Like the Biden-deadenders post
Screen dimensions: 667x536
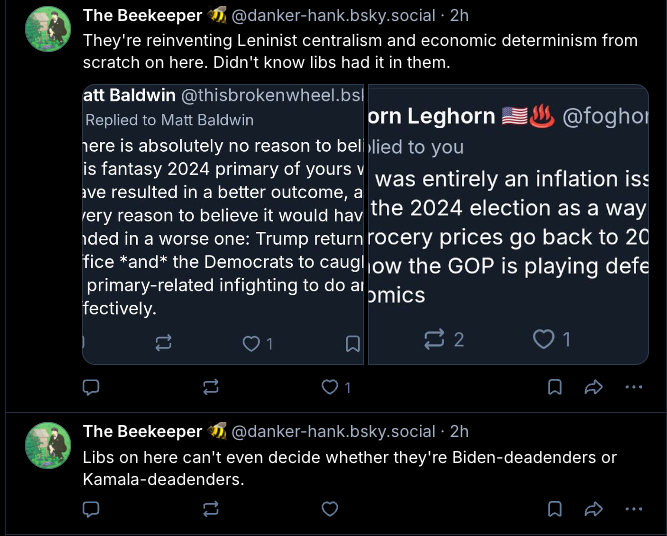point(329,509)
